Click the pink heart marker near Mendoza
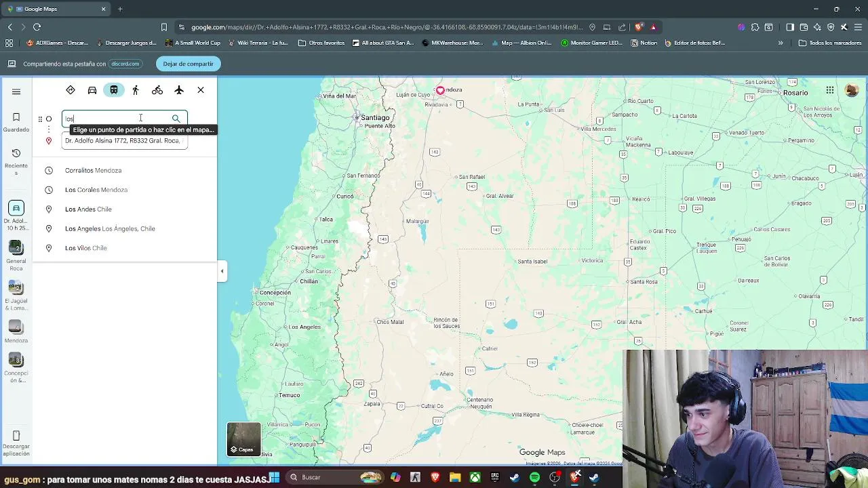Screen dimensions: 868x488 [x=440, y=90]
